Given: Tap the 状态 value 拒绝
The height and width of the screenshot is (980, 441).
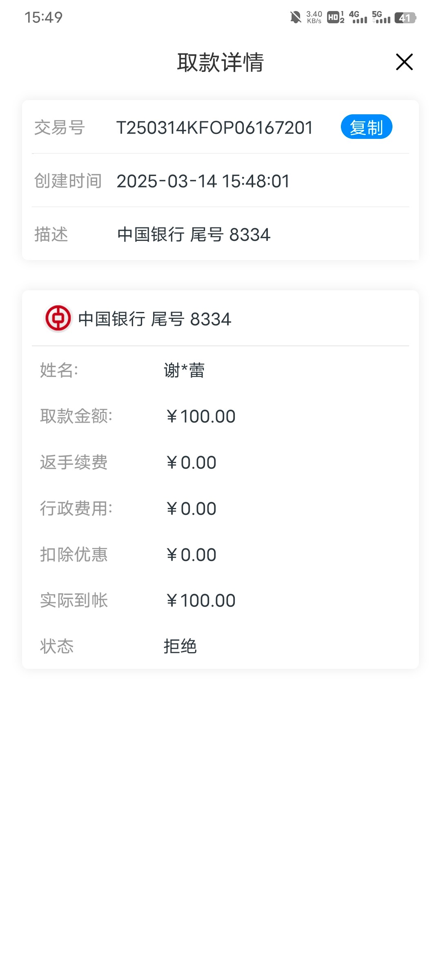Looking at the screenshot, I should (x=180, y=647).
